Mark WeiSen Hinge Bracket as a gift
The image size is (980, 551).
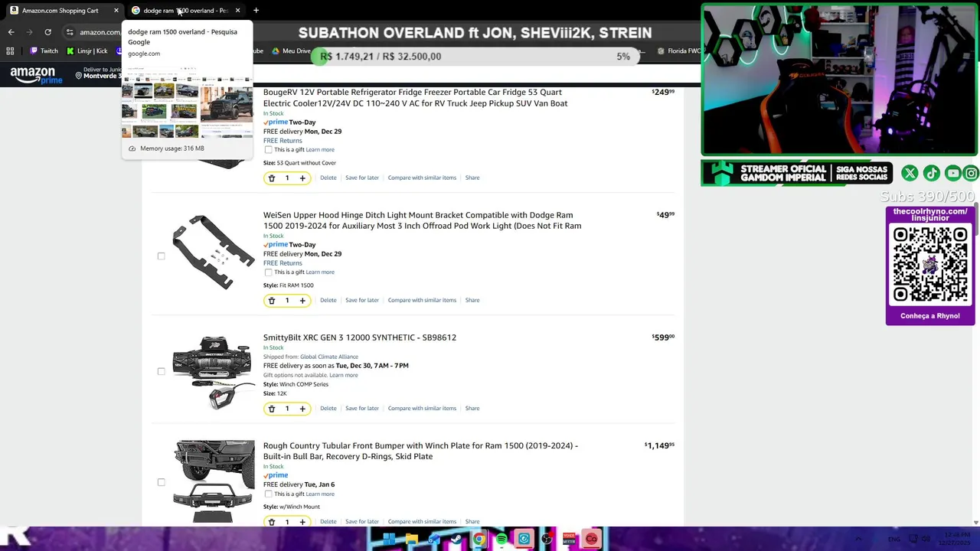(268, 272)
